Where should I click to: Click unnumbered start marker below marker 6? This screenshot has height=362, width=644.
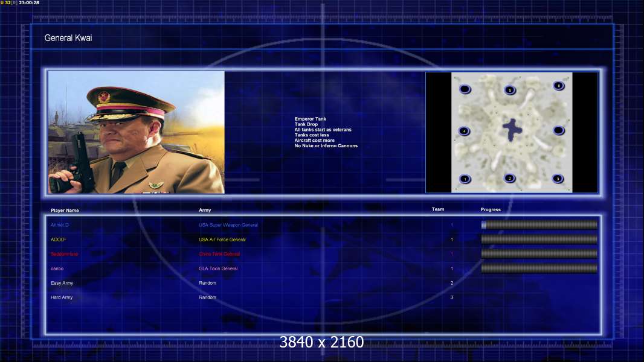(559, 130)
